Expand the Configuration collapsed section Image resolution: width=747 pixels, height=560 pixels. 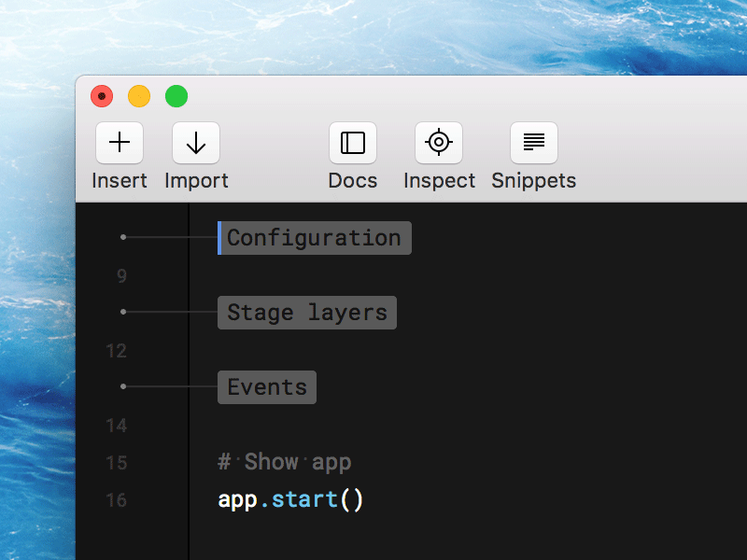click(x=314, y=237)
